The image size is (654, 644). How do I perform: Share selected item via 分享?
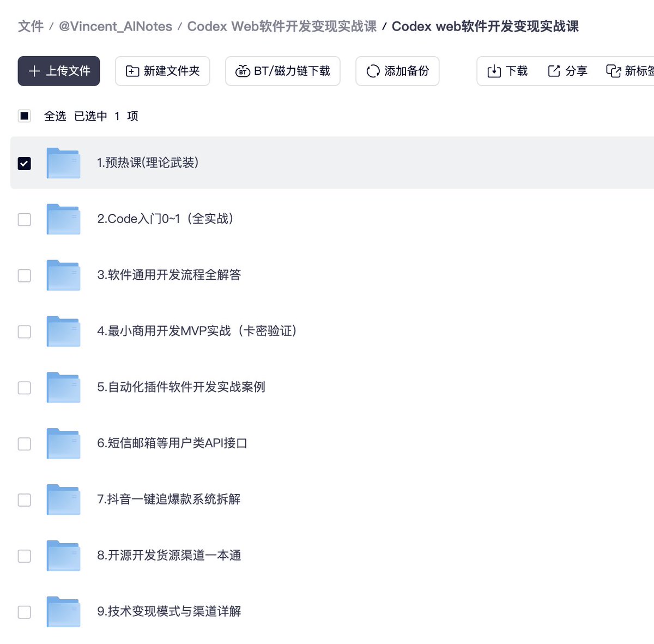[567, 71]
